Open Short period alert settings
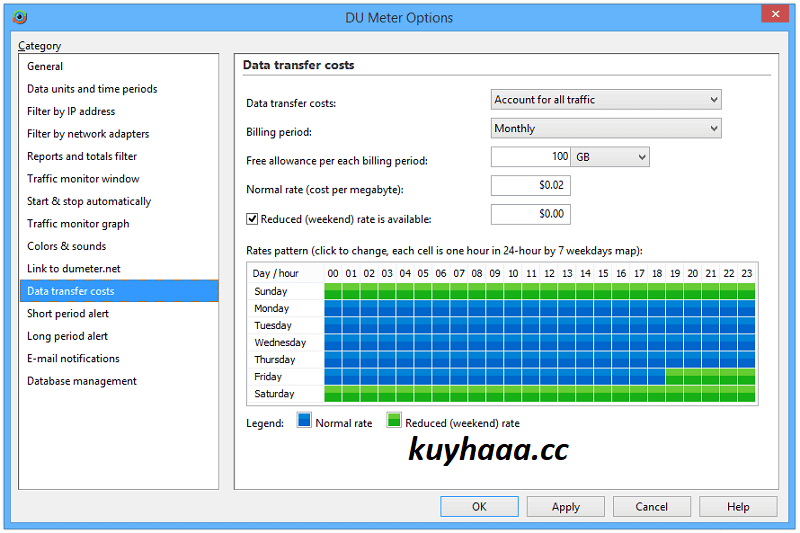This screenshot has width=800, height=533. (118, 313)
